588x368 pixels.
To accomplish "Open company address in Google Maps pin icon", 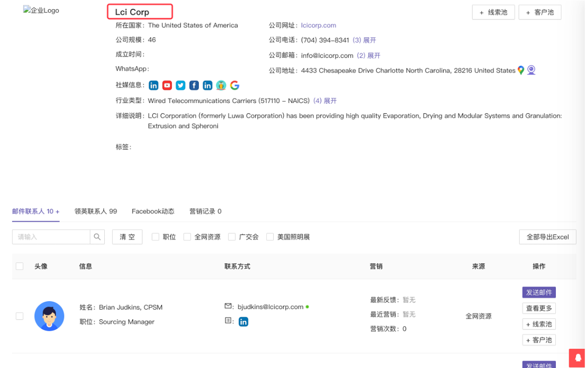I will click(521, 70).
